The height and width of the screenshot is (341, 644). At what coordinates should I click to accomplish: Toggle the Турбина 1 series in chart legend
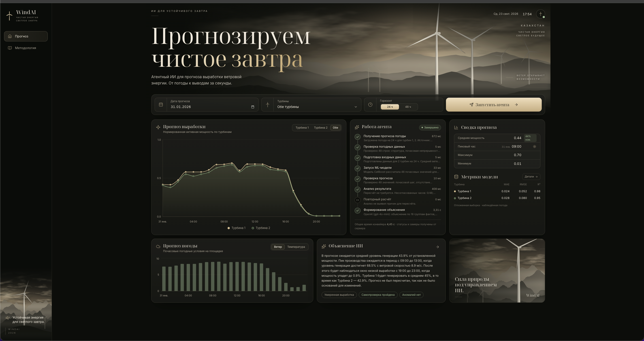(237, 228)
